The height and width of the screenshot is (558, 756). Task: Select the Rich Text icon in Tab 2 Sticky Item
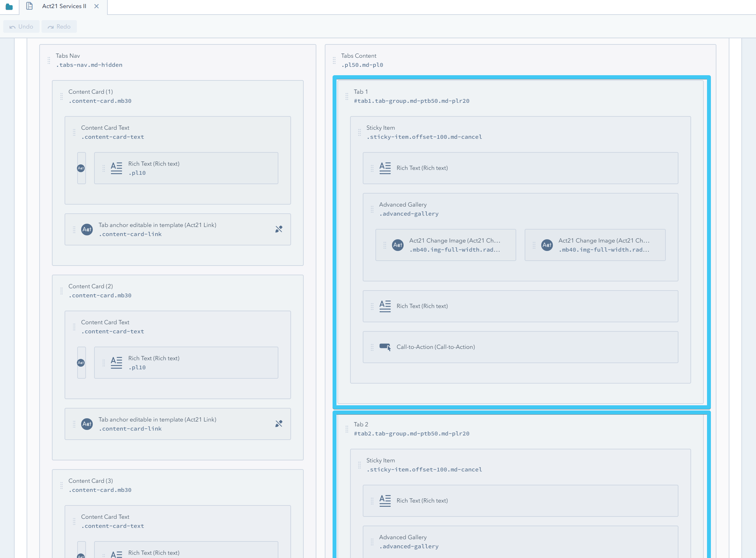384,501
